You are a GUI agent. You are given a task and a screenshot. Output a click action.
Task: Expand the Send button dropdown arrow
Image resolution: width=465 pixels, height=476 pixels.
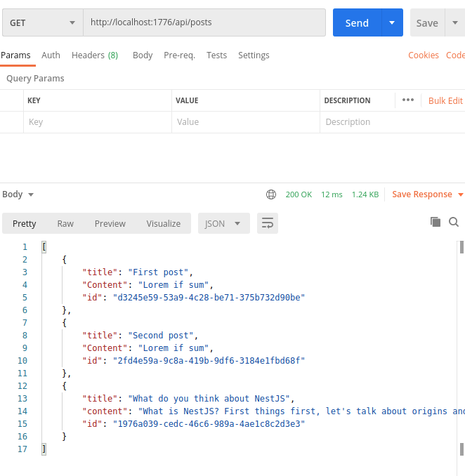pyautogui.click(x=392, y=22)
